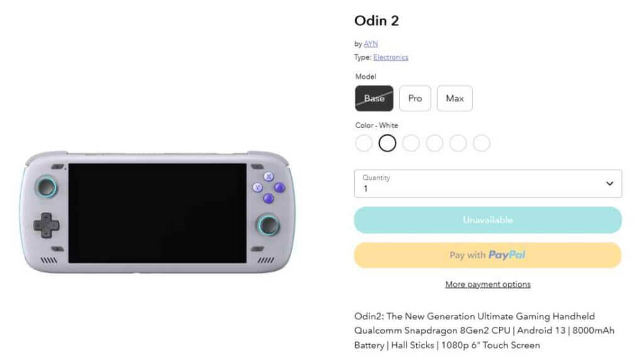Click the Pay with PayPal button
644x362 pixels.
[488, 255]
